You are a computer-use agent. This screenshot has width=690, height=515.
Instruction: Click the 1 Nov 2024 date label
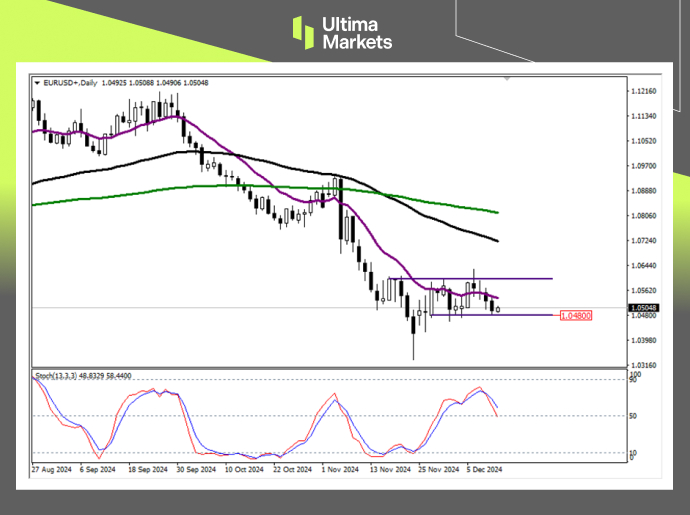click(339, 468)
